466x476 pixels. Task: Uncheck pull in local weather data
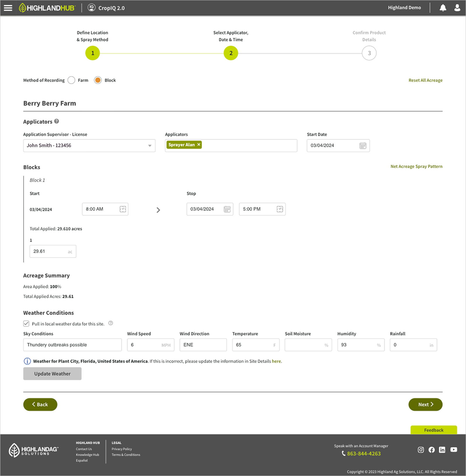(26, 324)
